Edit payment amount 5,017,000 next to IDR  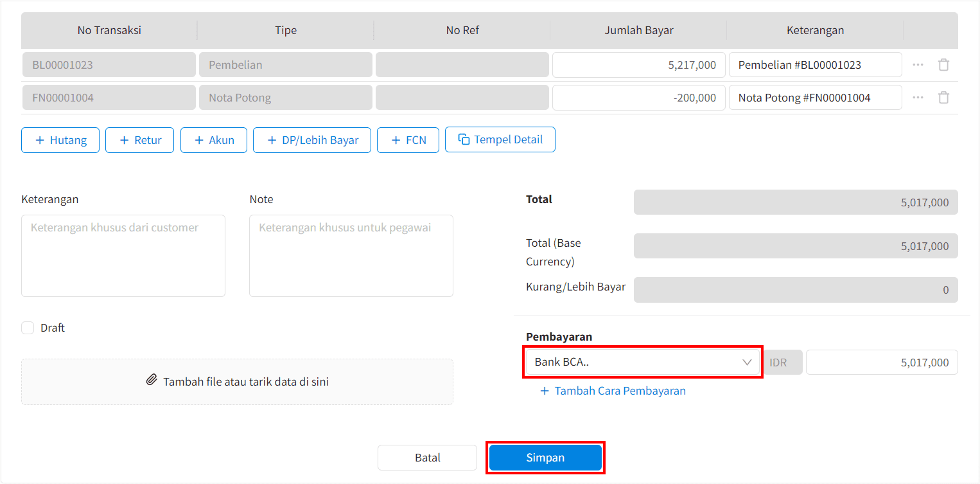coord(882,363)
